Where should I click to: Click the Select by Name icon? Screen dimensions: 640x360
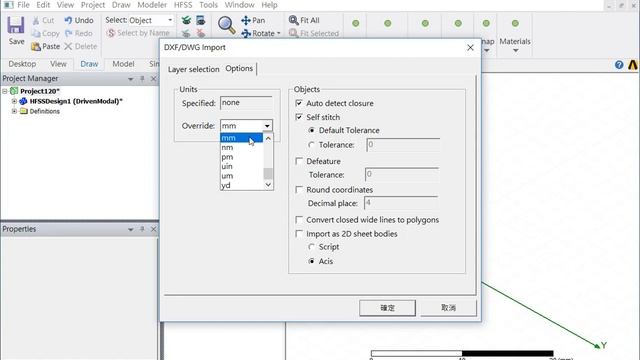pyautogui.click(x=111, y=33)
